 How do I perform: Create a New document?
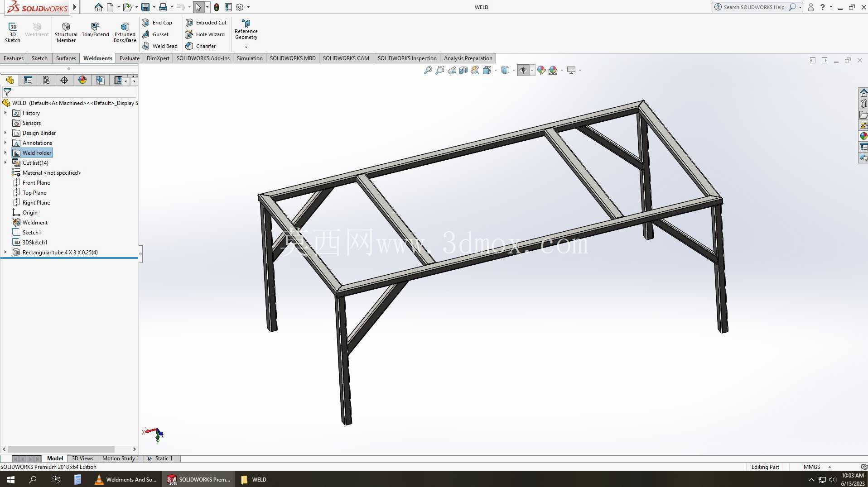pyautogui.click(x=110, y=7)
